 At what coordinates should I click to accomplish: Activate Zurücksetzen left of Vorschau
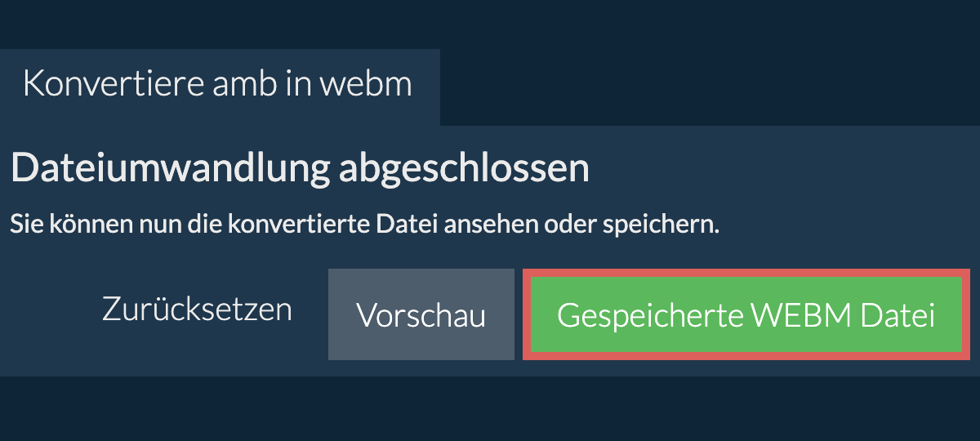click(197, 310)
